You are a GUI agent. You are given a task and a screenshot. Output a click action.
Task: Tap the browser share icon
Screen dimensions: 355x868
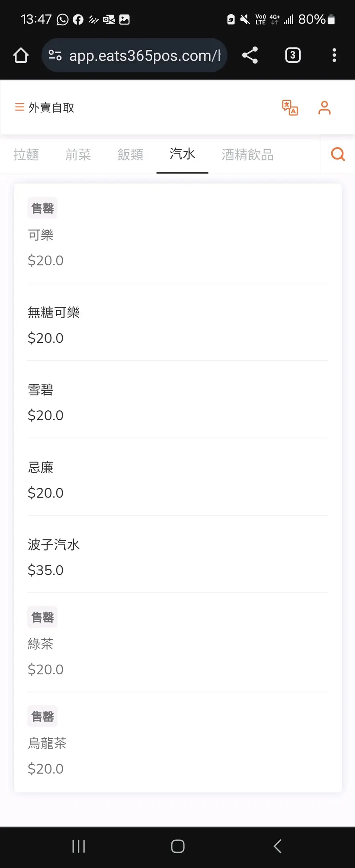coord(250,55)
